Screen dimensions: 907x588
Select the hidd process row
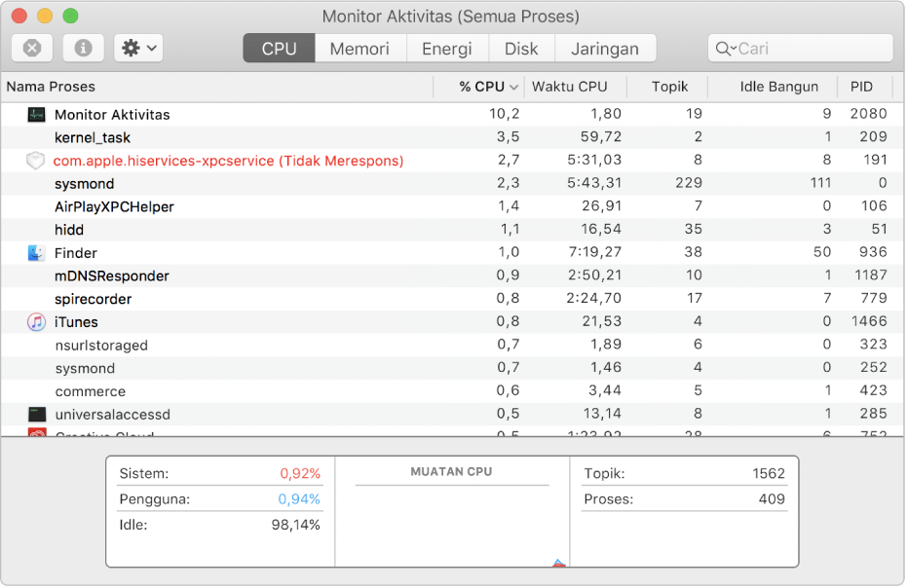pos(452,230)
